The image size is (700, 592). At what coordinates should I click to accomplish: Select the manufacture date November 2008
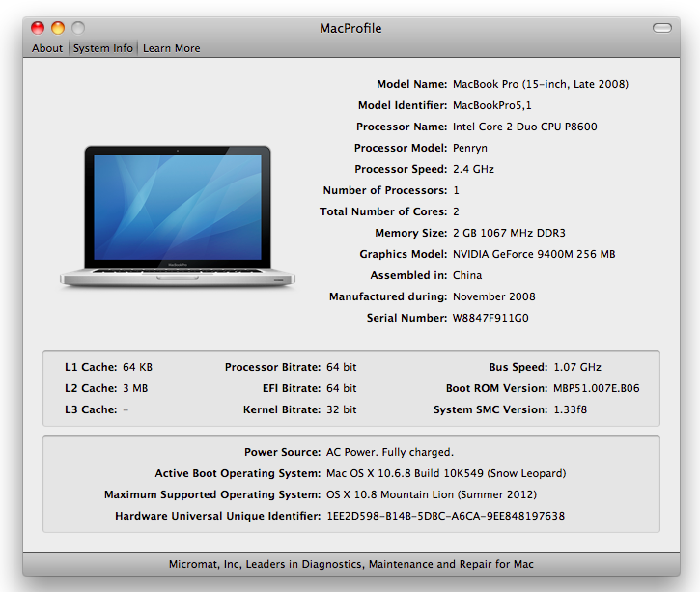click(x=493, y=296)
